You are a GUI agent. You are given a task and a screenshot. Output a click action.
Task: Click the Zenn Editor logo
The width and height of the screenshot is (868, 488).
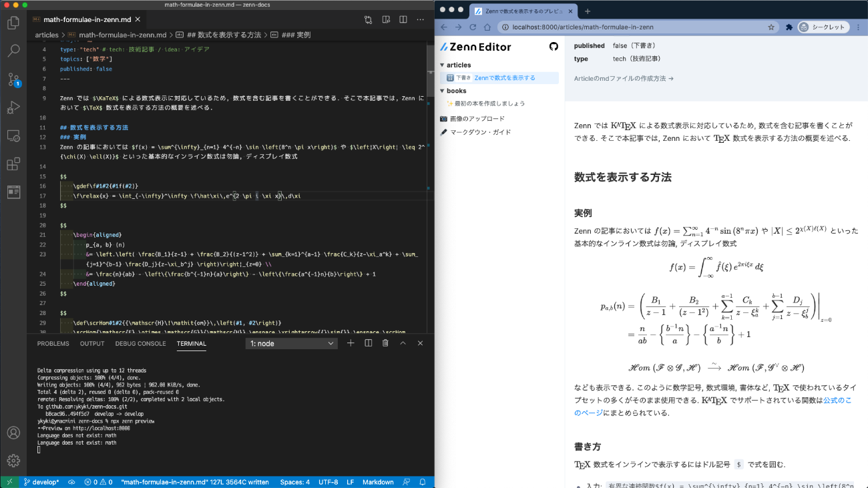(475, 47)
